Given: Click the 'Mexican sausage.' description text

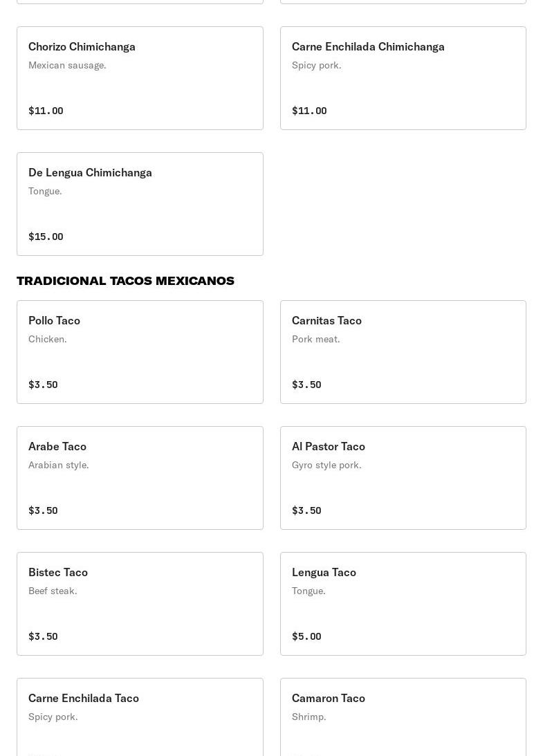Looking at the screenshot, I should [67, 65].
